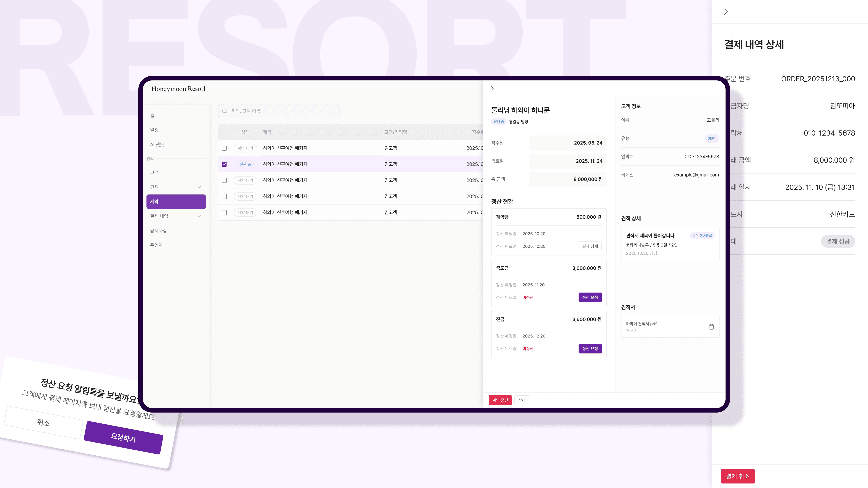Image resolution: width=868 pixels, height=488 pixels.
Task: Open 고객 menu in sidebar
Action: (x=154, y=172)
